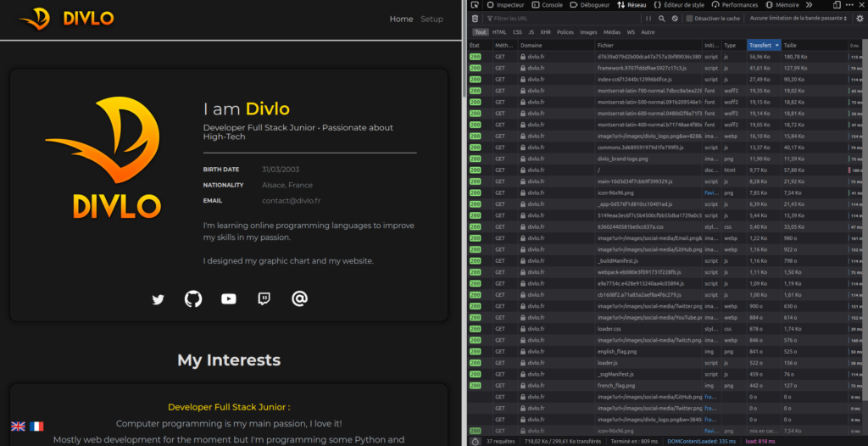Screen dimensions: 868x446
Task: Switch to Éditeur de style tab
Action: pyautogui.click(x=679, y=5)
